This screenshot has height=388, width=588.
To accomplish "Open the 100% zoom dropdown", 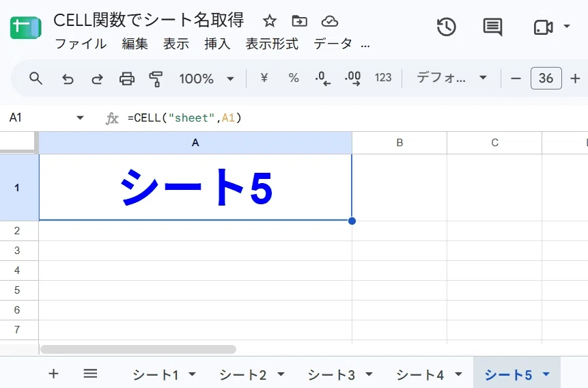I will (x=206, y=79).
